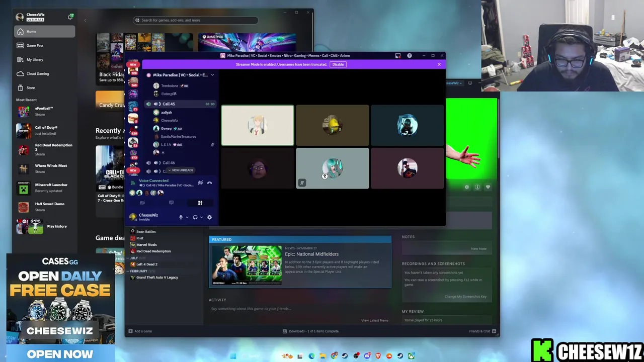Viewport: 644px width, 362px height.
Task: Disconnect from the Discord voice call
Action: [x=209, y=183]
